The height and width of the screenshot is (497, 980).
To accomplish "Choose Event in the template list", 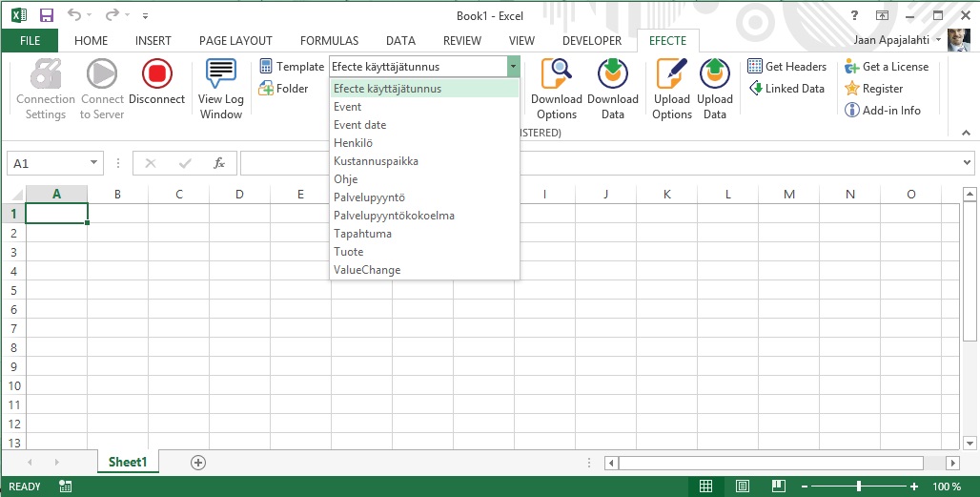I will tap(424, 107).
